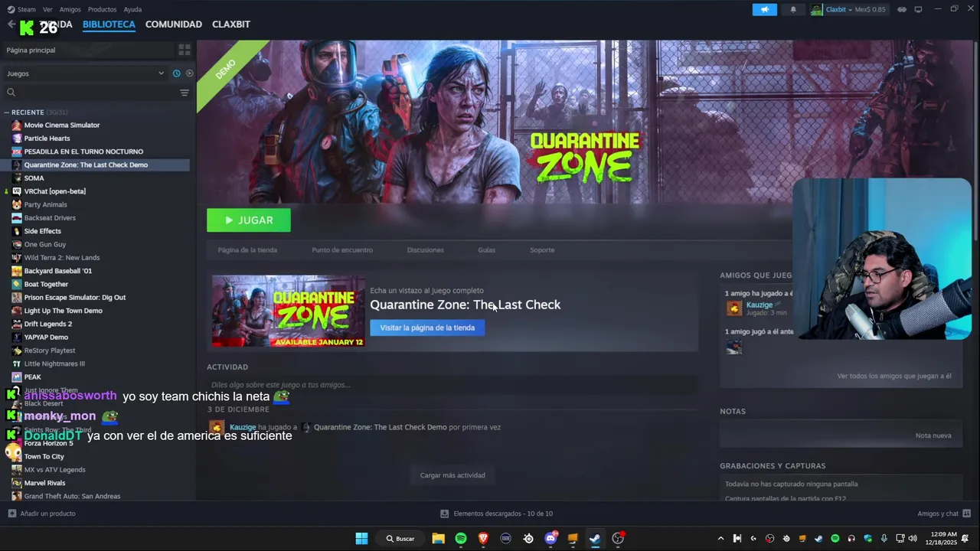
Task: Open the Juegos filter dropdown
Action: [85, 73]
